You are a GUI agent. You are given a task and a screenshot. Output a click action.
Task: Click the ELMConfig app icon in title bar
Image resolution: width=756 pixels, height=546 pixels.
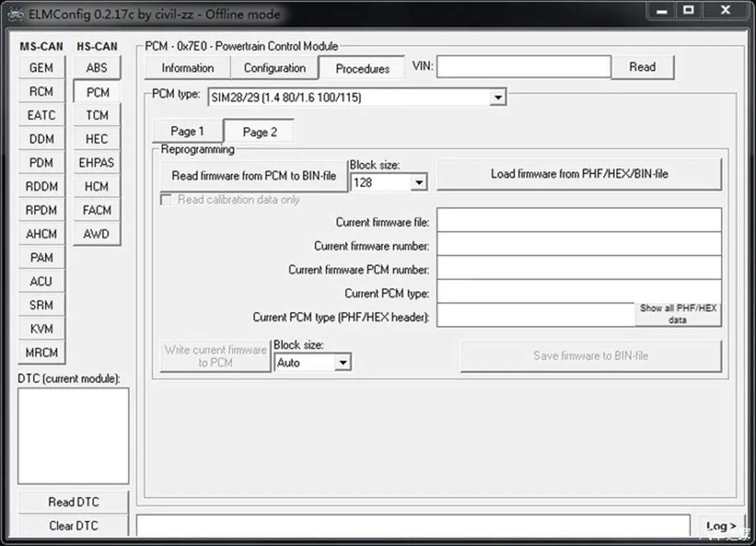tap(15, 14)
